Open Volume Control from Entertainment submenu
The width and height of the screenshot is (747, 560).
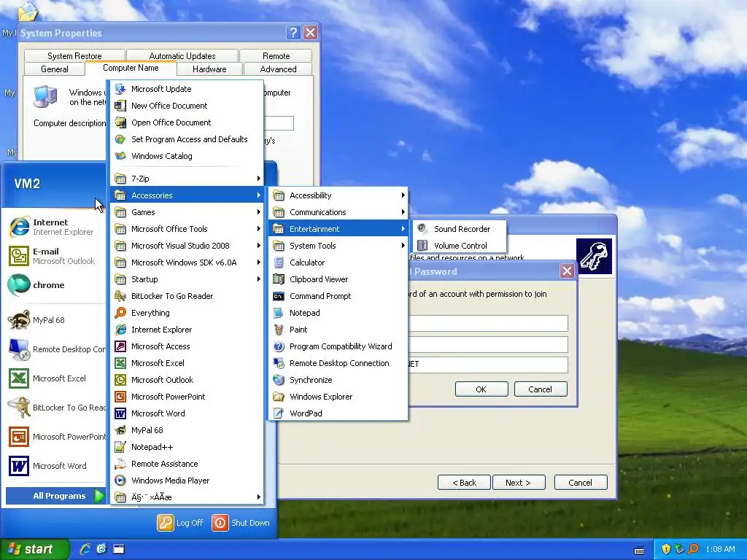[x=460, y=246]
